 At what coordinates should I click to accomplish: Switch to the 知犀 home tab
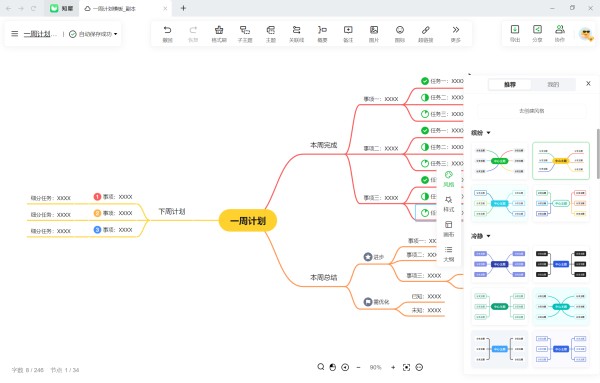(x=62, y=8)
